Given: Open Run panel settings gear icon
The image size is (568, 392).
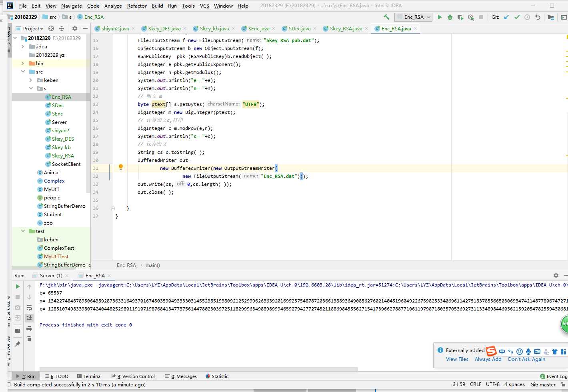Looking at the screenshot, I should point(556,275).
